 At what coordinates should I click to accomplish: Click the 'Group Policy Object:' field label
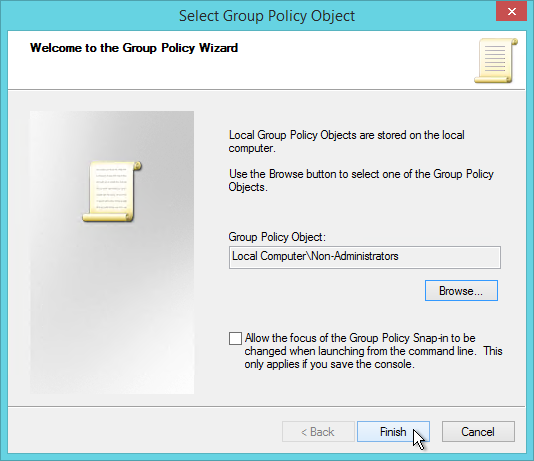(277, 237)
